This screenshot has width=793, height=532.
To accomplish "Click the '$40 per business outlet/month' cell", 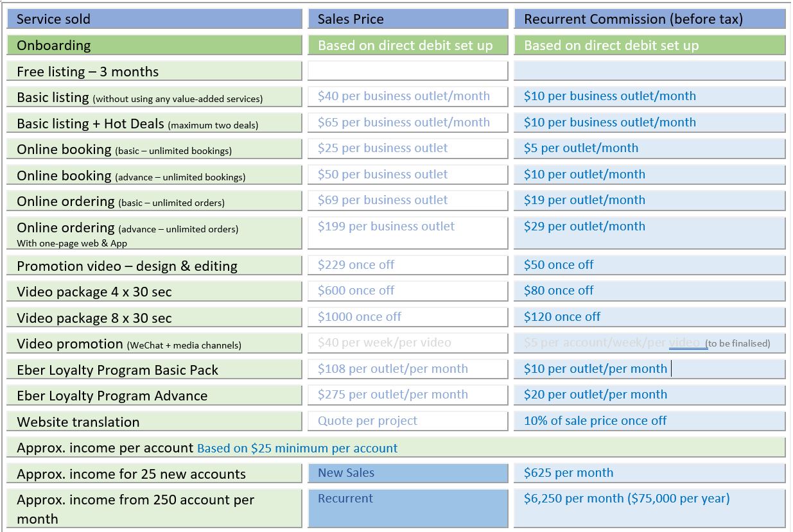I will pyautogui.click(x=404, y=96).
